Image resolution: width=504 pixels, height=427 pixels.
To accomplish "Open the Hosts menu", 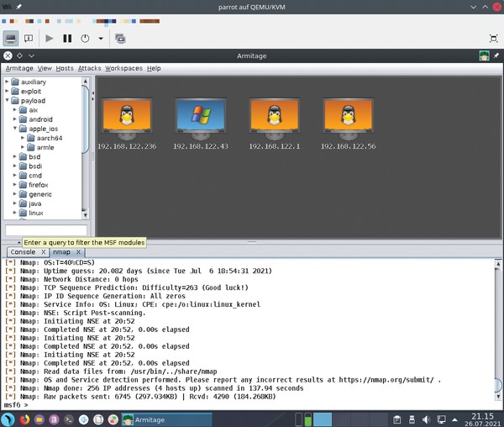I will point(65,68).
